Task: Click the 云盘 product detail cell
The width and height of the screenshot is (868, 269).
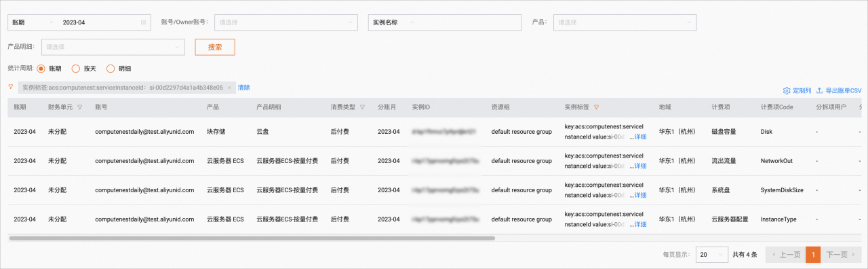Action: pyautogui.click(x=263, y=132)
